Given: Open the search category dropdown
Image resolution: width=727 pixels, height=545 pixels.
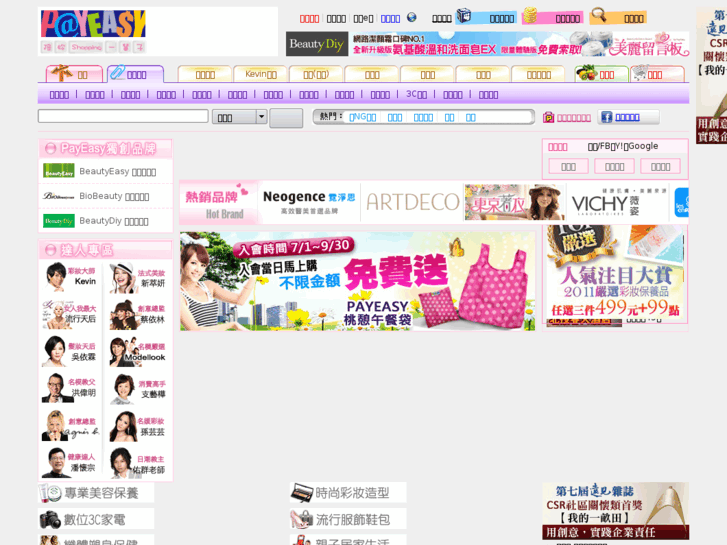Looking at the screenshot, I should pyautogui.click(x=239, y=117).
